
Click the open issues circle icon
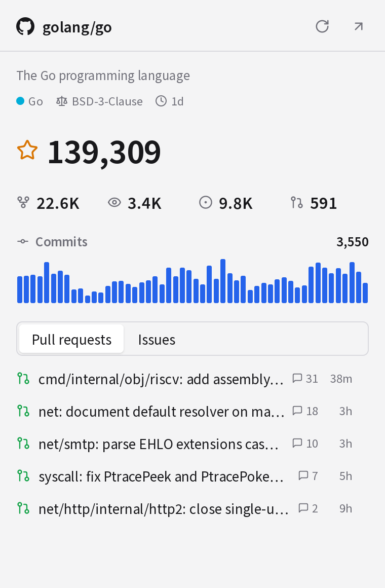tap(206, 202)
